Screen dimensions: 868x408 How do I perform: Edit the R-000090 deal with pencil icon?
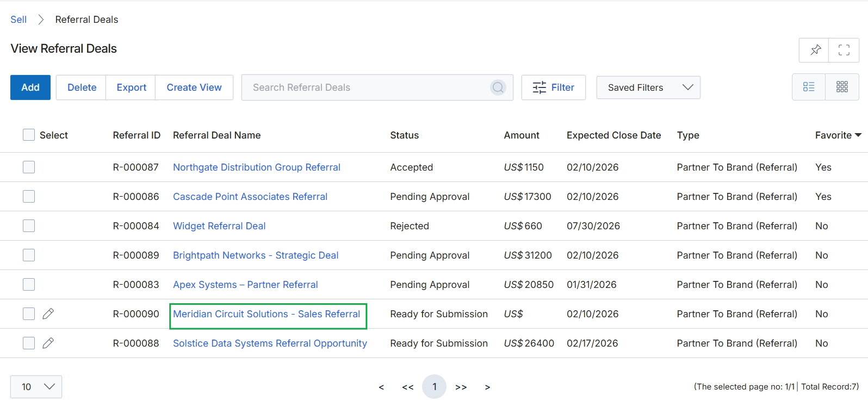(48, 313)
